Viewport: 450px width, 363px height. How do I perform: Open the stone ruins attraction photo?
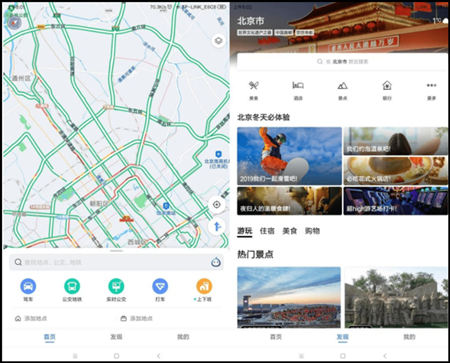(396, 297)
